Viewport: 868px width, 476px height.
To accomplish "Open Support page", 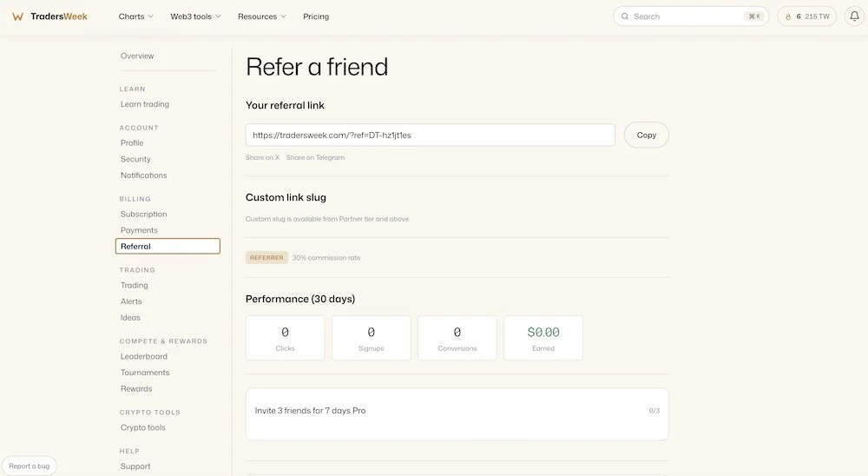I will click(x=135, y=466).
